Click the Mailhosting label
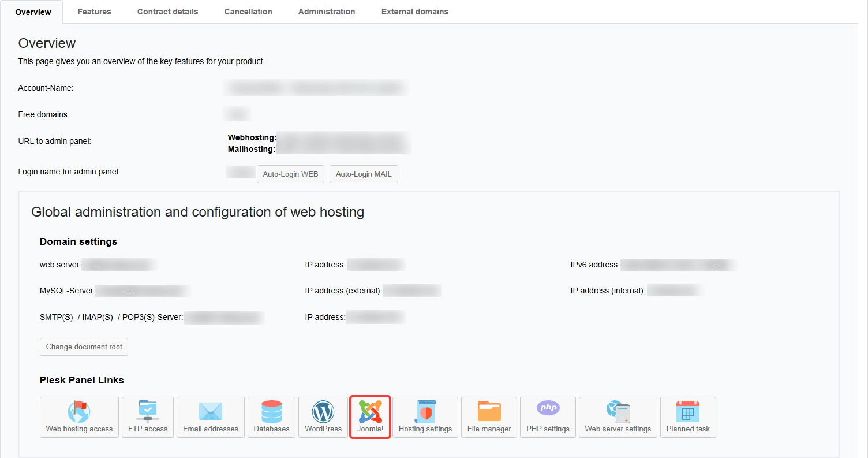 pos(252,149)
